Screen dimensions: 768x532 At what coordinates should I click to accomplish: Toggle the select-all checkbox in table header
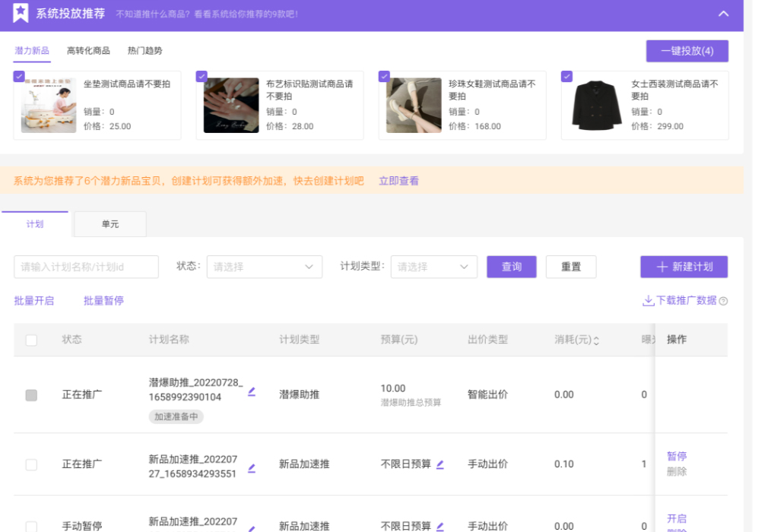tap(31, 340)
